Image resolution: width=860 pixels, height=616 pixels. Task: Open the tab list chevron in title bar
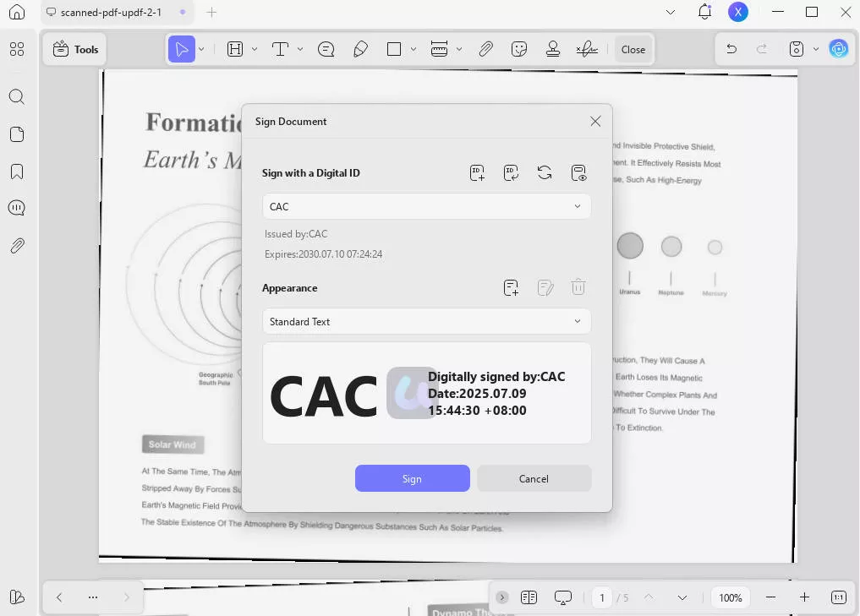click(x=671, y=12)
